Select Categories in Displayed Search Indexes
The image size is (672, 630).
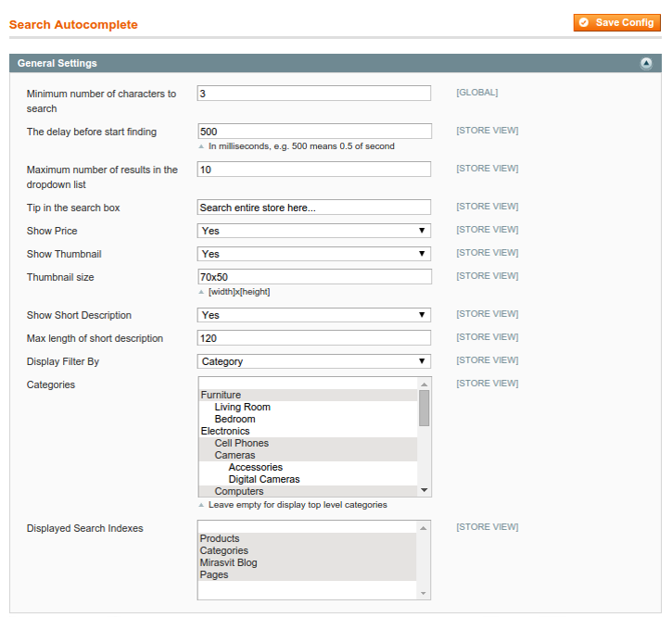pyautogui.click(x=307, y=550)
